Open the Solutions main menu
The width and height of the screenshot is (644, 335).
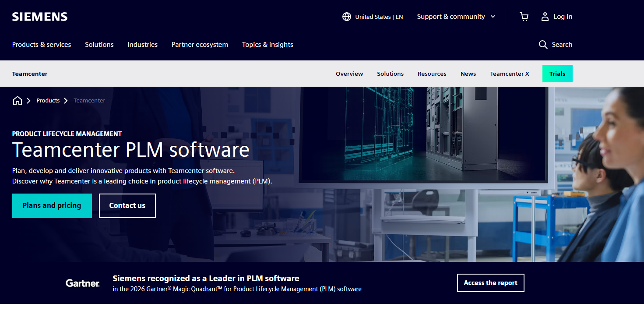[99, 45]
